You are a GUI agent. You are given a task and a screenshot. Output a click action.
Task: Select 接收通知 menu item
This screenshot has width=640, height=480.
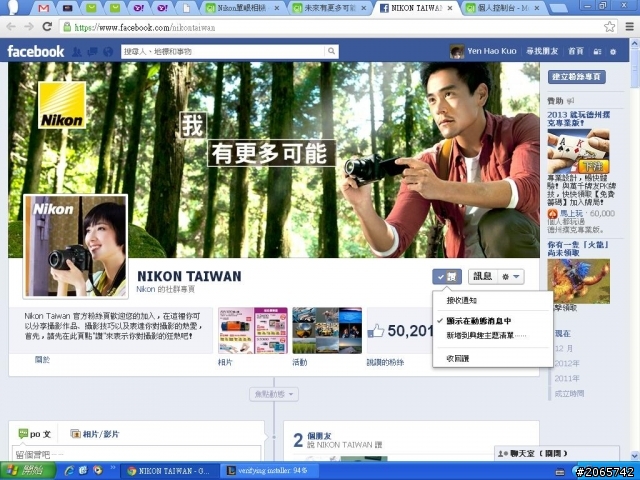click(x=461, y=300)
